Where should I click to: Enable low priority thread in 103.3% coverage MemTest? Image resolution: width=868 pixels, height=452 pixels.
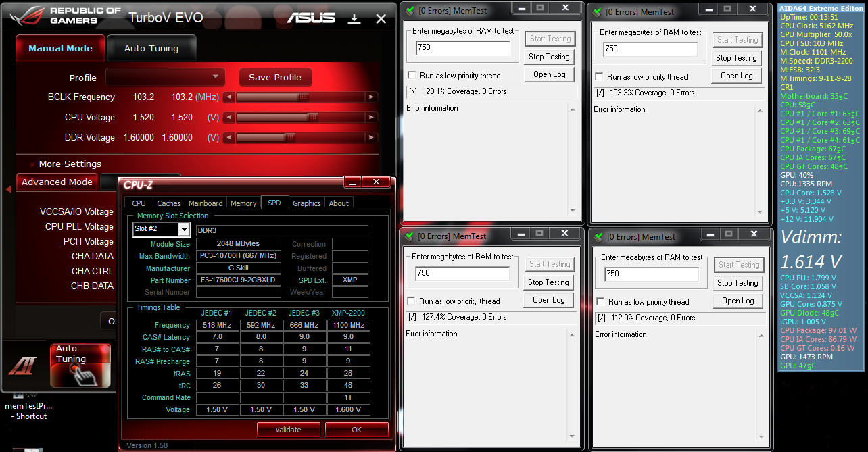point(599,77)
